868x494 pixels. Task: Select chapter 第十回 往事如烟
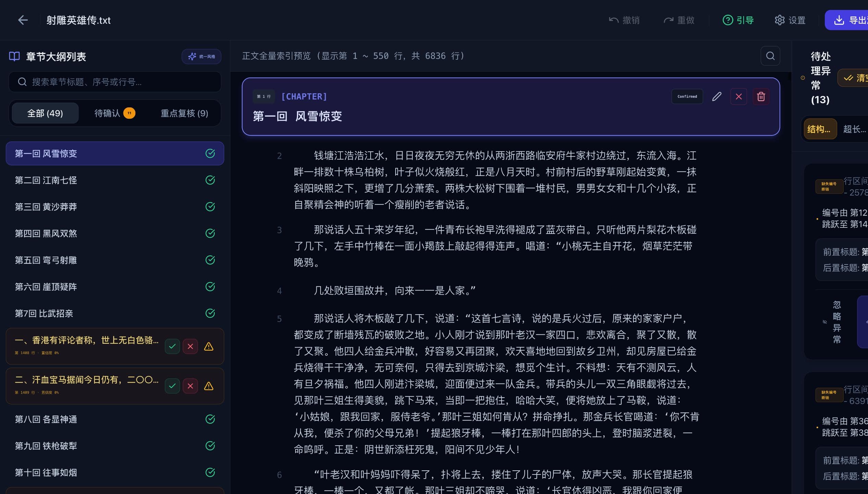pos(115,472)
